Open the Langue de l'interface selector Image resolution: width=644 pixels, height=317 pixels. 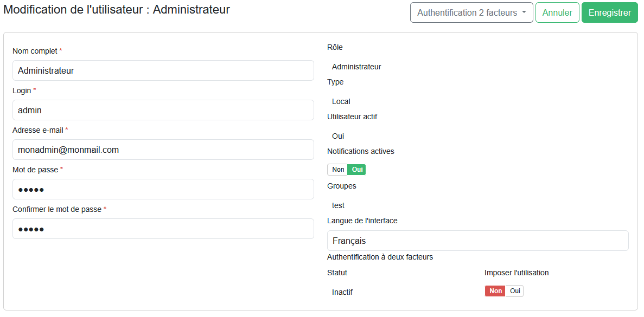(x=478, y=241)
